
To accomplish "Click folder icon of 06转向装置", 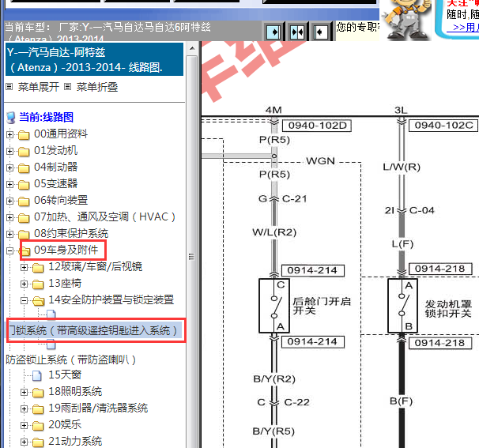I will click(24, 201).
